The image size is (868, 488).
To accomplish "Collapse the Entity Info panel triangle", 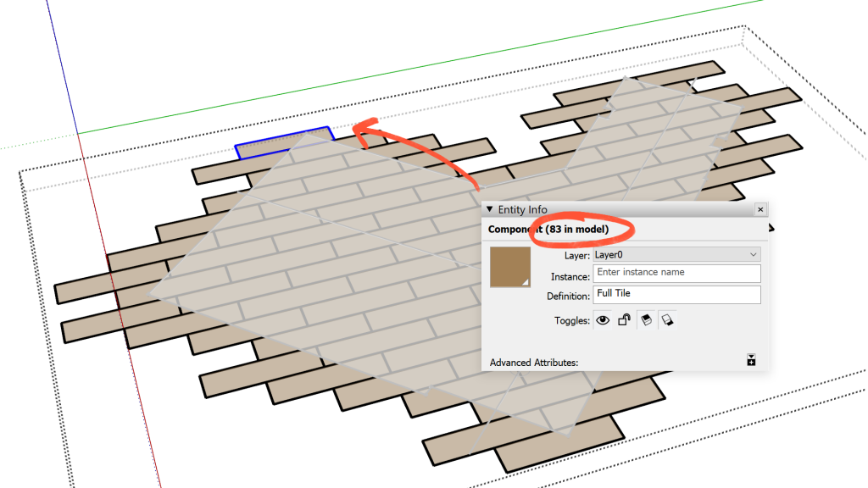I will [x=488, y=209].
